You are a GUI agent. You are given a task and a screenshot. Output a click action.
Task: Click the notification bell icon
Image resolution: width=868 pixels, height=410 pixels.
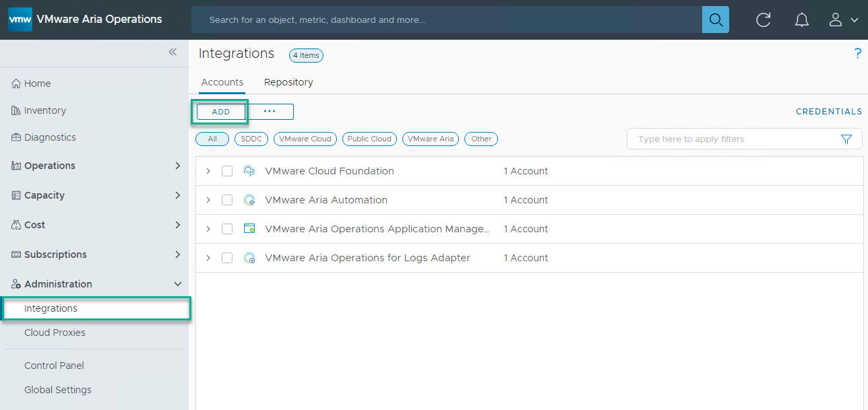(x=801, y=20)
